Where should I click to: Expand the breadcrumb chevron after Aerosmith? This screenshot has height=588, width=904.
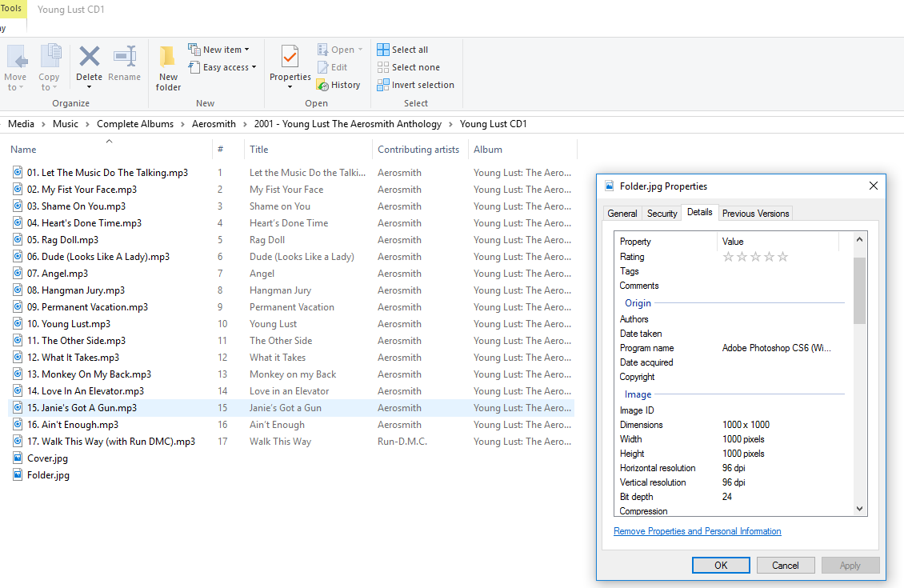245,124
